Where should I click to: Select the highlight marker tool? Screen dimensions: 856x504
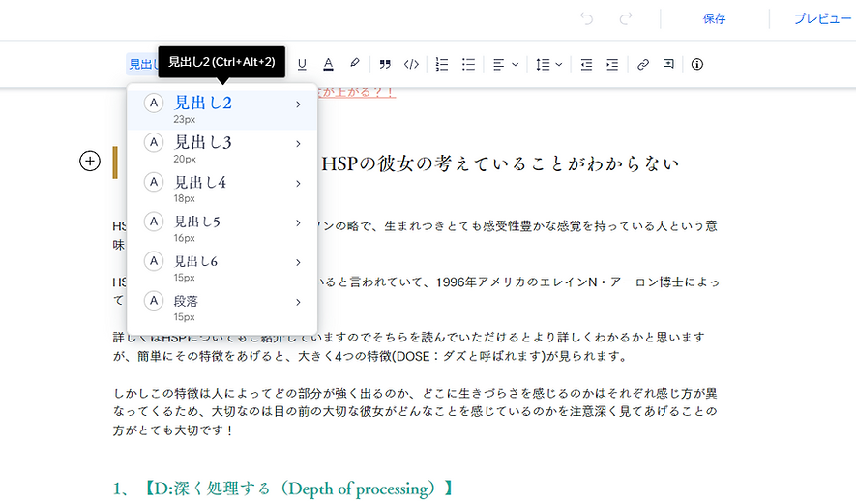point(355,63)
